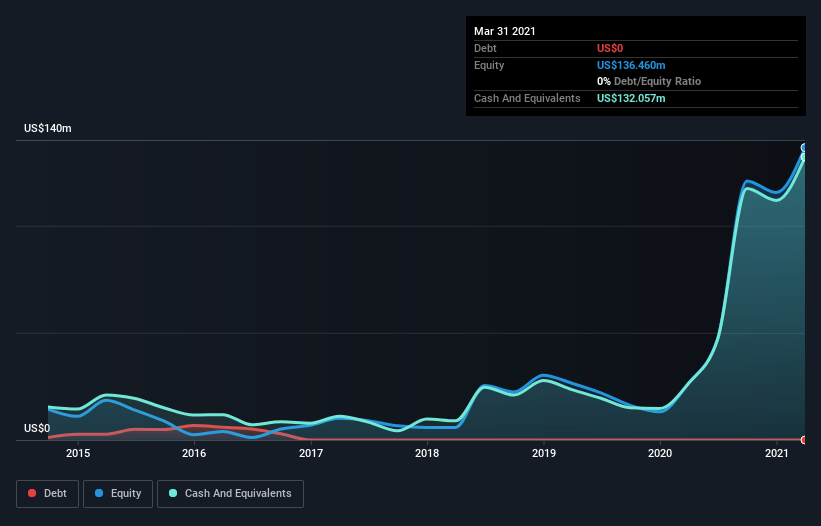Viewport: 821px width, 526px height.
Task: Click the Mar 31 2021 tooltip date
Action: [x=505, y=31]
